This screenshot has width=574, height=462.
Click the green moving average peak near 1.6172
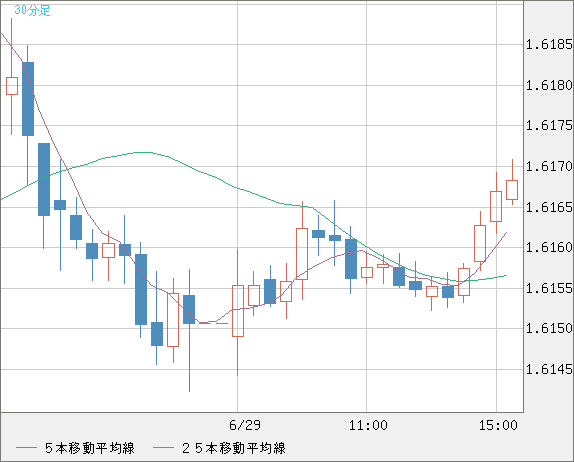143,152
